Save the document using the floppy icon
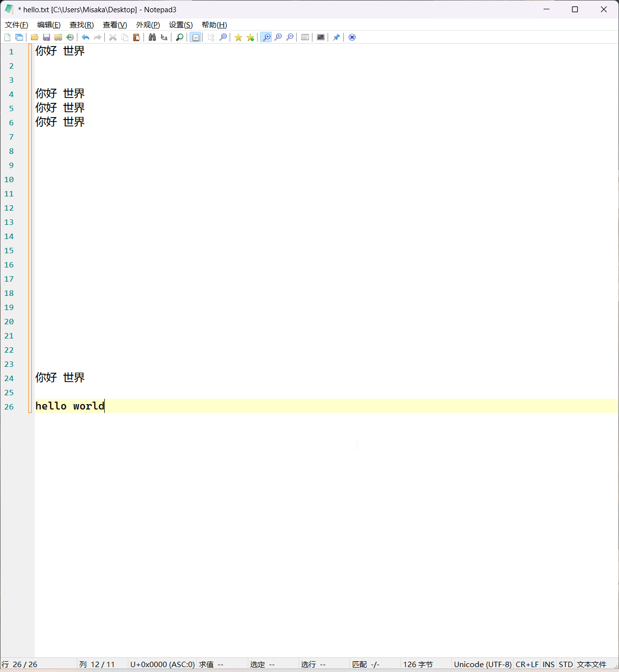 (x=47, y=37)
